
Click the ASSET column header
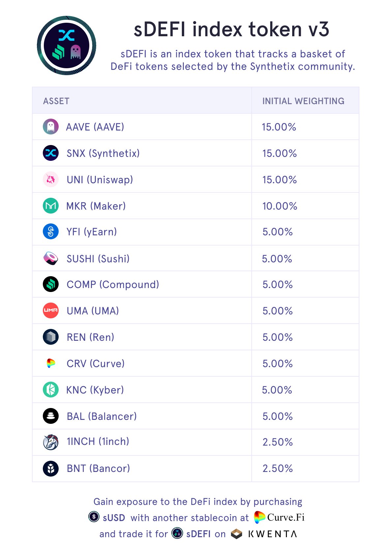point(56,101)
